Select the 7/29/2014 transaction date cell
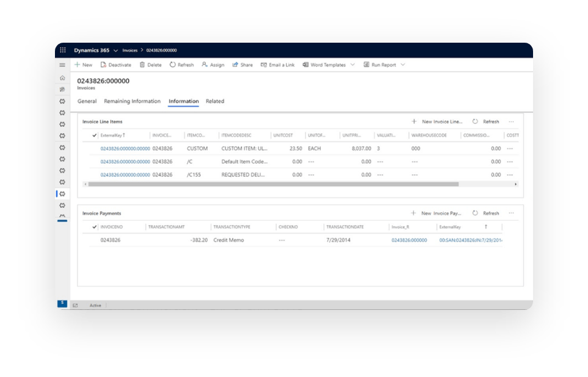 [338, 240]
